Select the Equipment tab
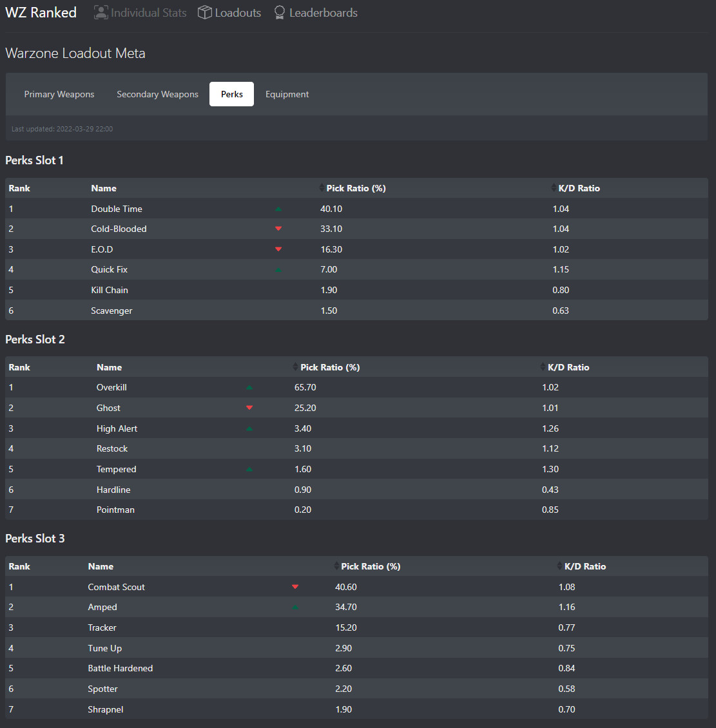The width and height of the screenshot is (716, 728). click(x=287, y=94)
